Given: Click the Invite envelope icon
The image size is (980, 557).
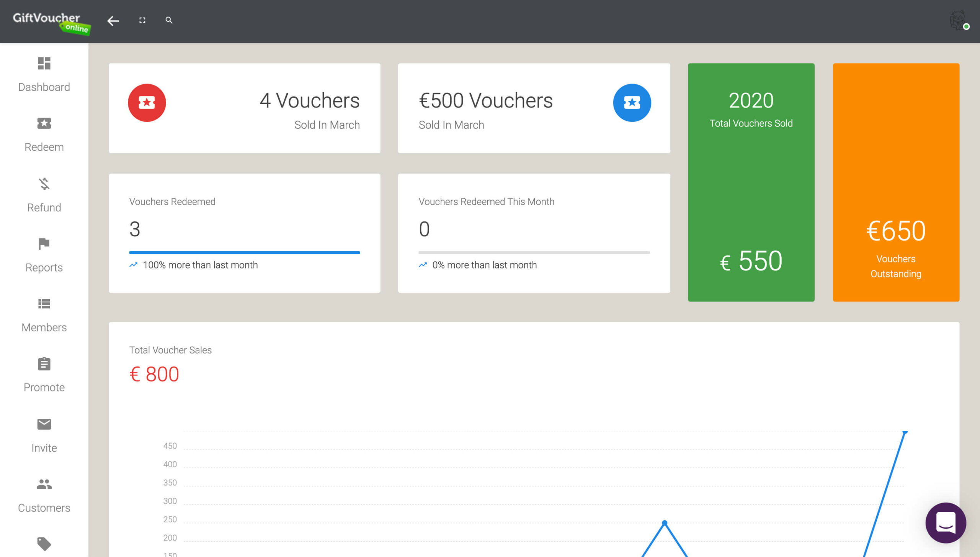Looking at the screenshot, I should coord(44,424).
